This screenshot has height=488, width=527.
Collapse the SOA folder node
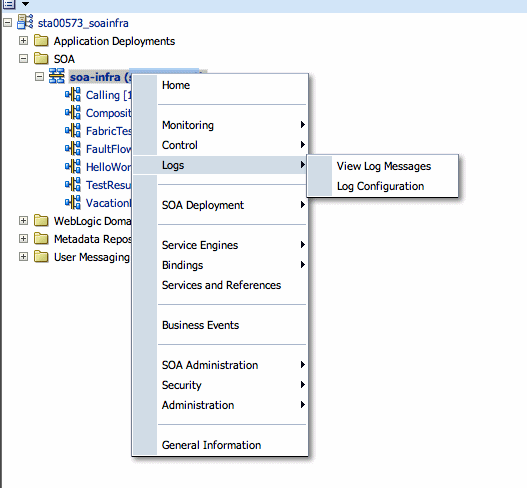[x=23, y=58]
